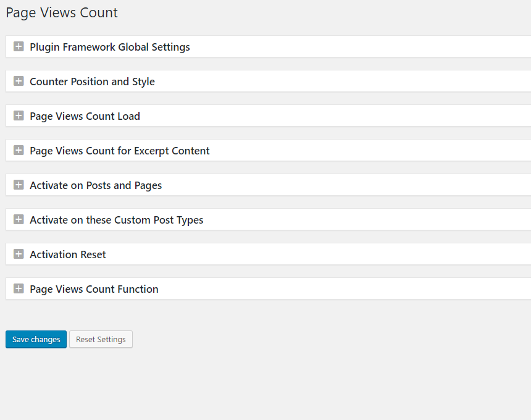
Task: Expand the Page Views Count Function title
Action: pos(94,289)
